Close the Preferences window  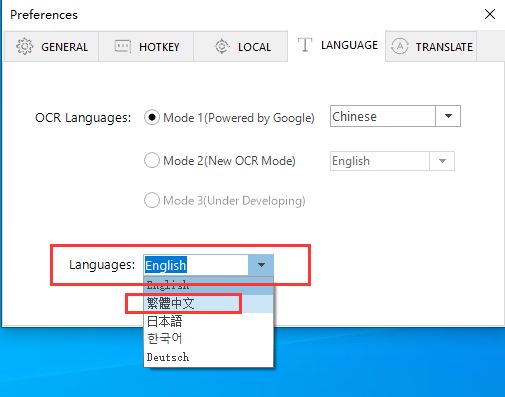pyautogui.click(x=490, y=14)
